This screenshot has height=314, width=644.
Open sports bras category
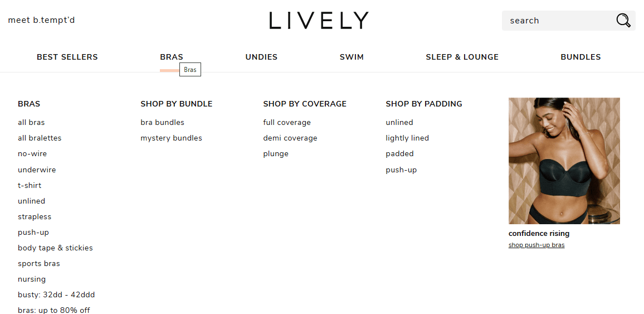[x=39, y=263]
